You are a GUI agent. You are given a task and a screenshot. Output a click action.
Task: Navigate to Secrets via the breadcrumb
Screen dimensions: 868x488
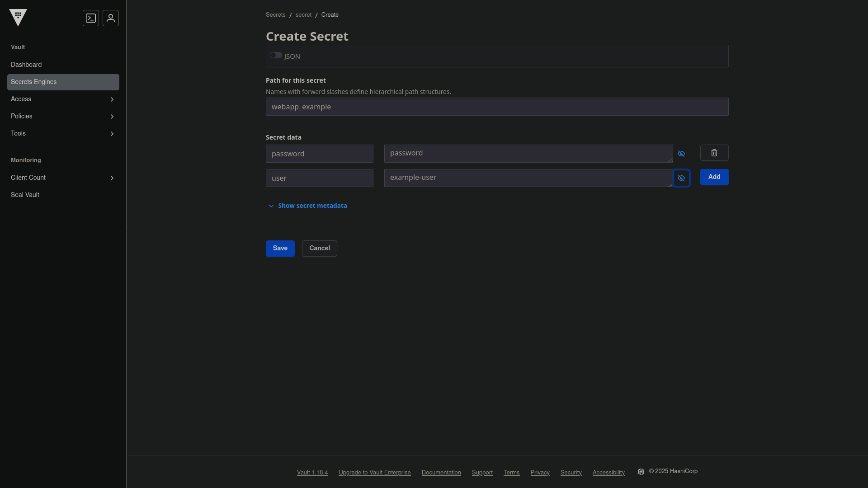click(x=275, y=14)
